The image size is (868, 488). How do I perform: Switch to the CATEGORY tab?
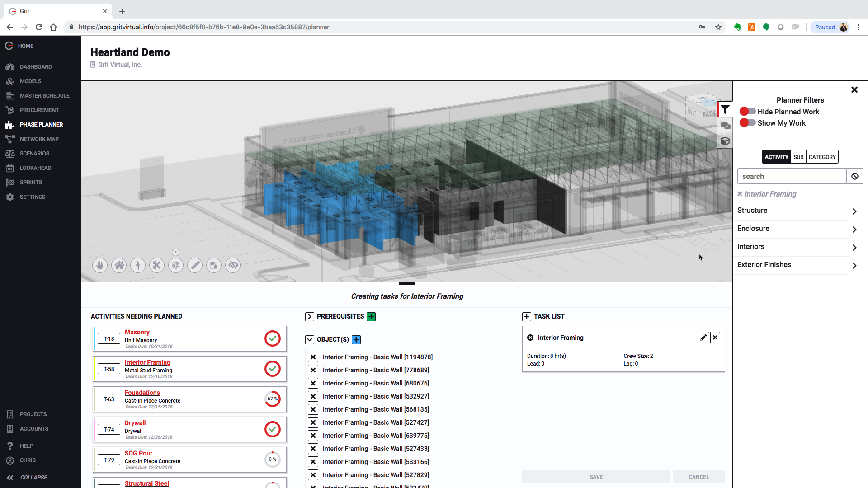click(x=822, y=157)
